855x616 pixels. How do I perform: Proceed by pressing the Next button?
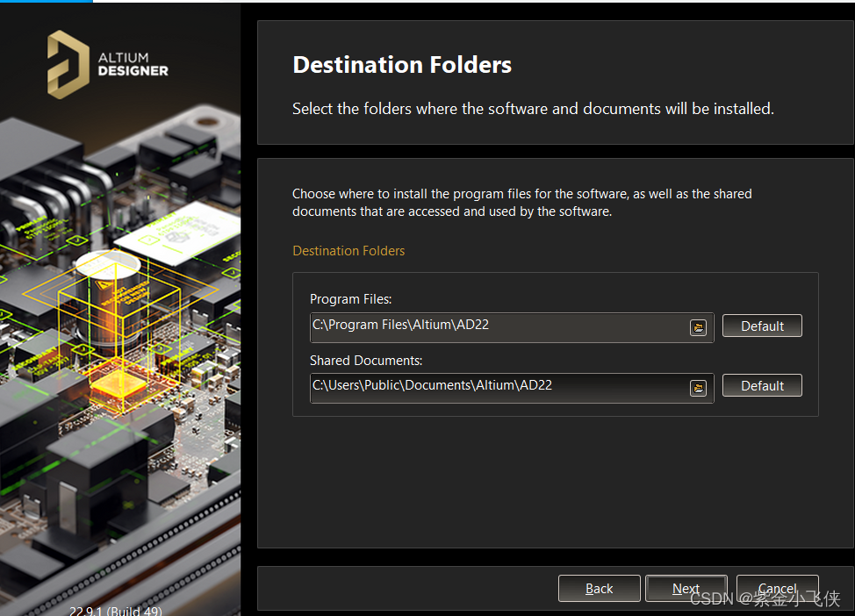(686, 589)
